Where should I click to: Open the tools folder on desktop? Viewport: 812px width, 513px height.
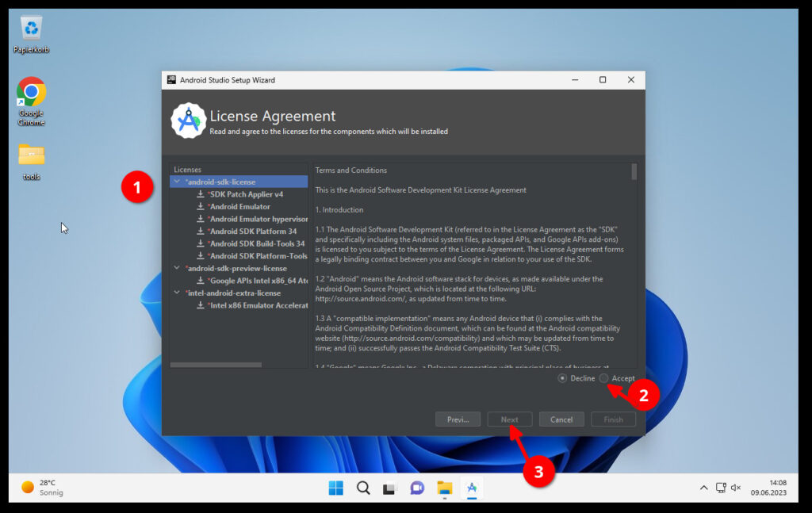tap(31, 162)
